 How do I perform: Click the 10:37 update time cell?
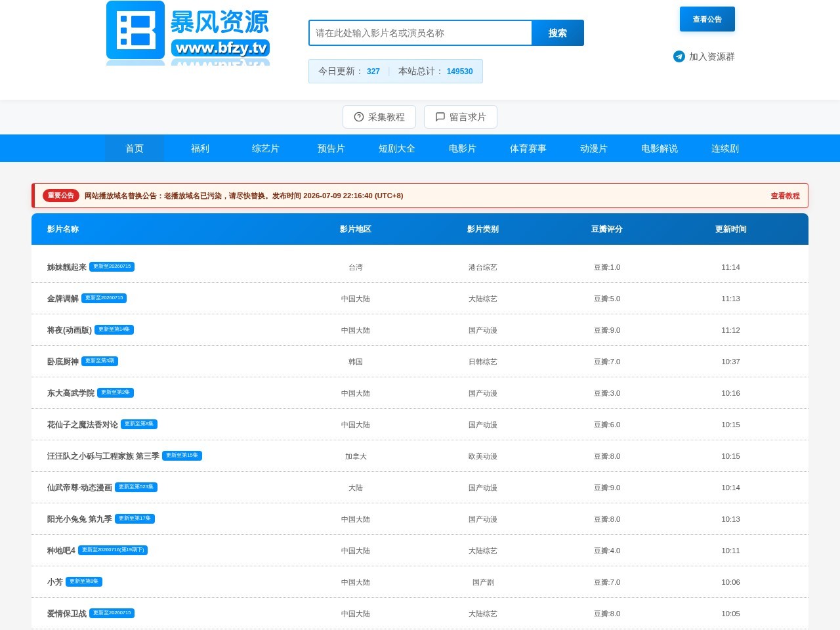pyautogui.click(x=731, y=362)
